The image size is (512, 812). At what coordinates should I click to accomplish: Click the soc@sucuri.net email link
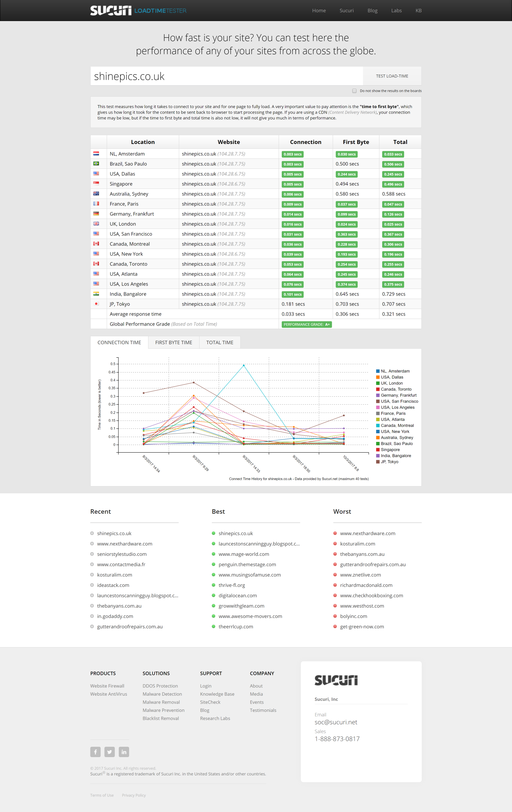(x=336, y=722)
